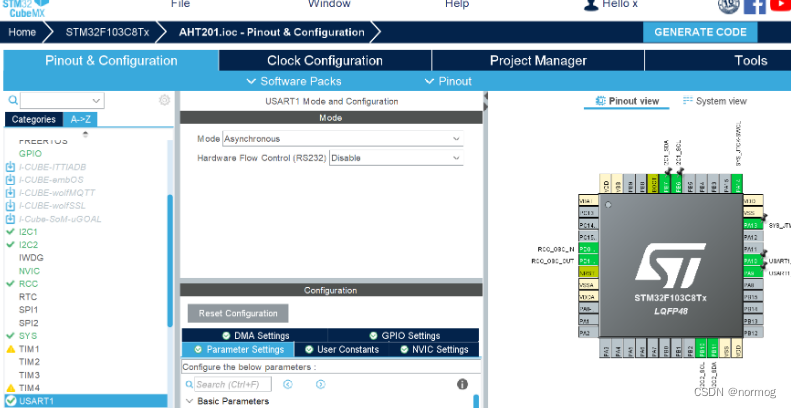Image resolution: width=791 pixels, height=408 pixels.
Task: Select I2C2 in the peripheral list
Action: (x=28, y=245)
